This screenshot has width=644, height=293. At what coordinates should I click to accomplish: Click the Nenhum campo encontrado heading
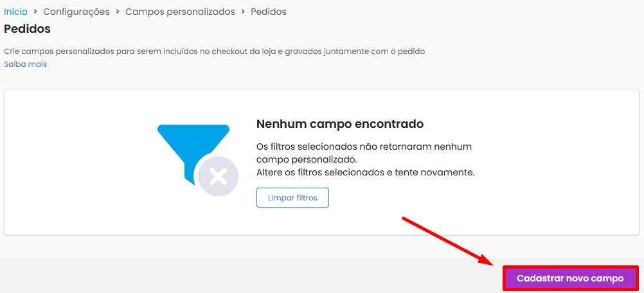click(x=339, y=124)
